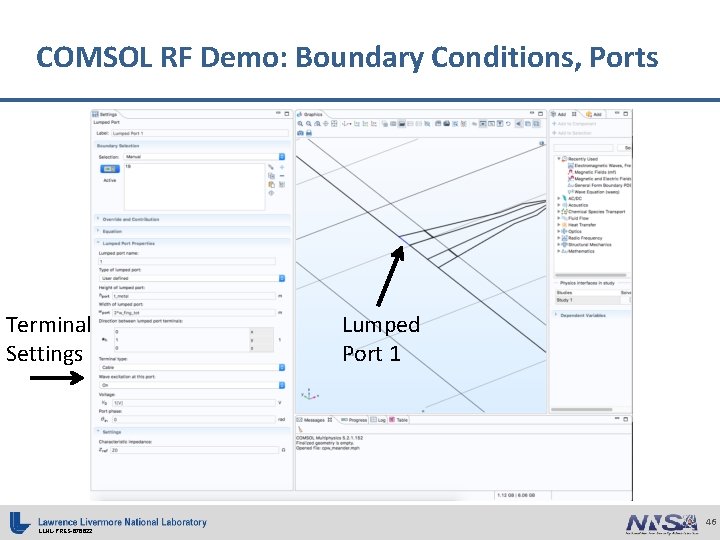The width and height of the screenshot is (720, 540).
Task: Click the copy selection icon
Action: tap(271, 176)
